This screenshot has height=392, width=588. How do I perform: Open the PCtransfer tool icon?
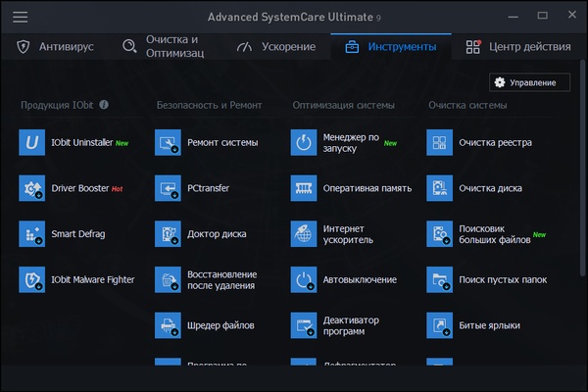[169, 188]
